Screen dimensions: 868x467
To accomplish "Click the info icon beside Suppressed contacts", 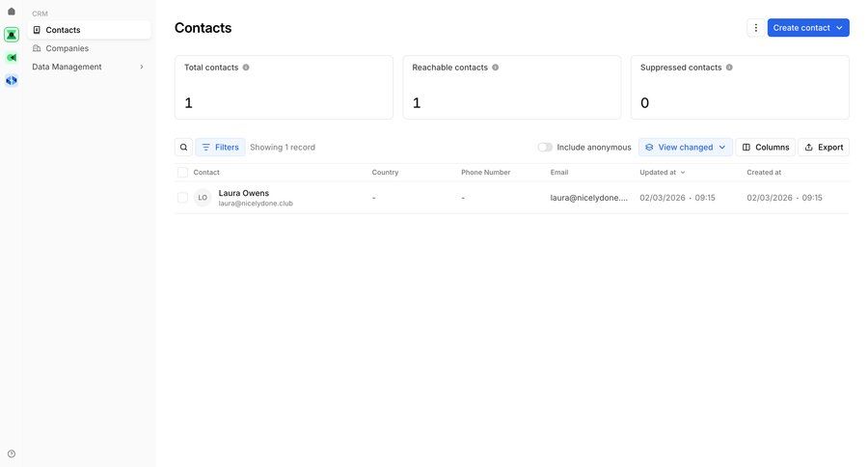I will click(729, 67).
